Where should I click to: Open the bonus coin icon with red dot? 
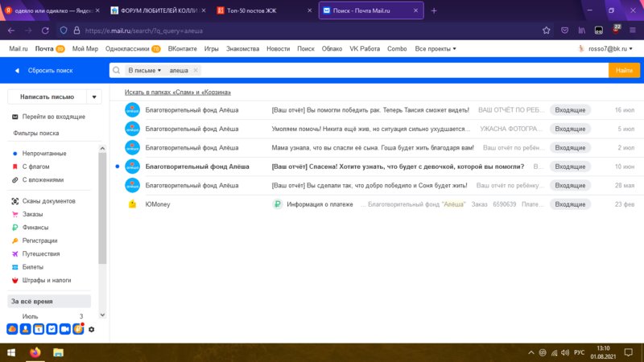(x=78, y=329)
